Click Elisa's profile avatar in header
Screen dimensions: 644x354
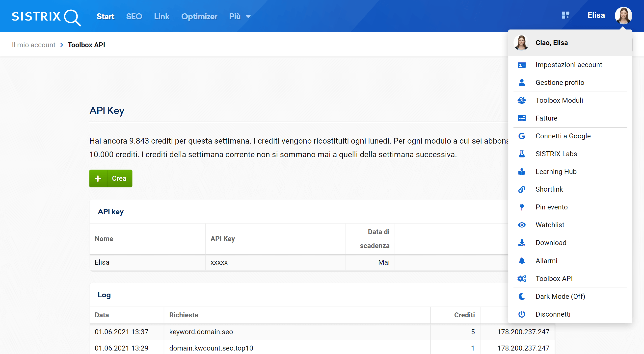click(x=623, y=16)
